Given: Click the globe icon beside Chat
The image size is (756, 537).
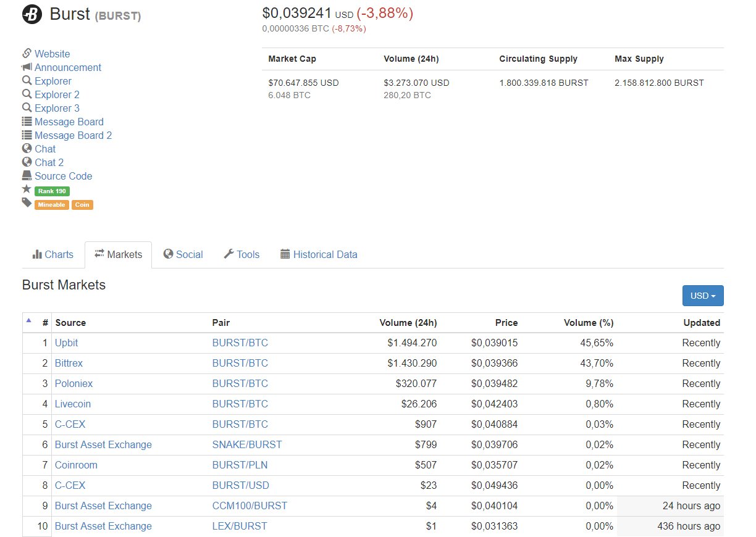Looking at the screenshot, I should click(27, 148).
